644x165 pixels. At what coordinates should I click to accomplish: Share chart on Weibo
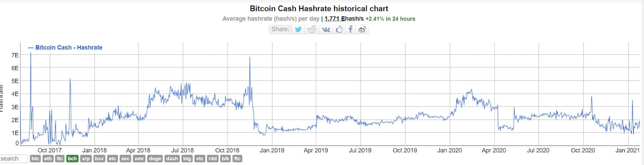[x=362, y=29]
